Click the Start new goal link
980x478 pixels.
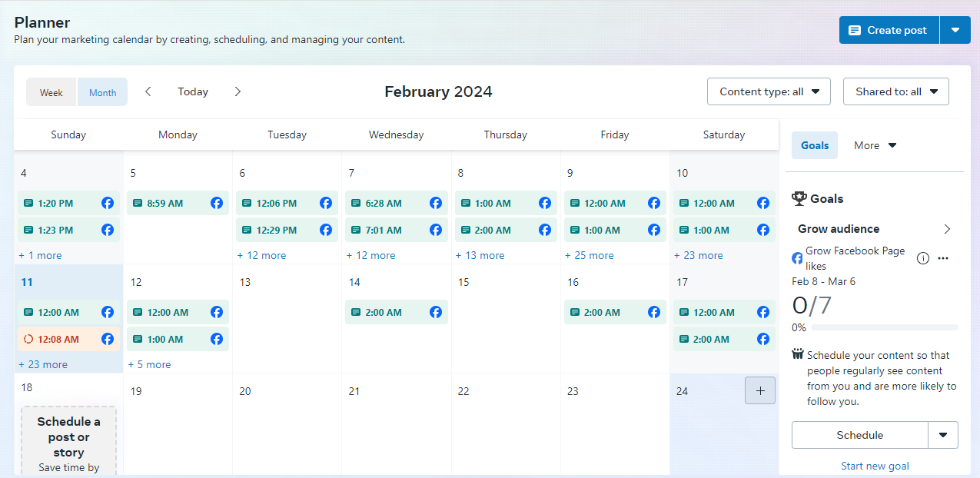(875, 466)
